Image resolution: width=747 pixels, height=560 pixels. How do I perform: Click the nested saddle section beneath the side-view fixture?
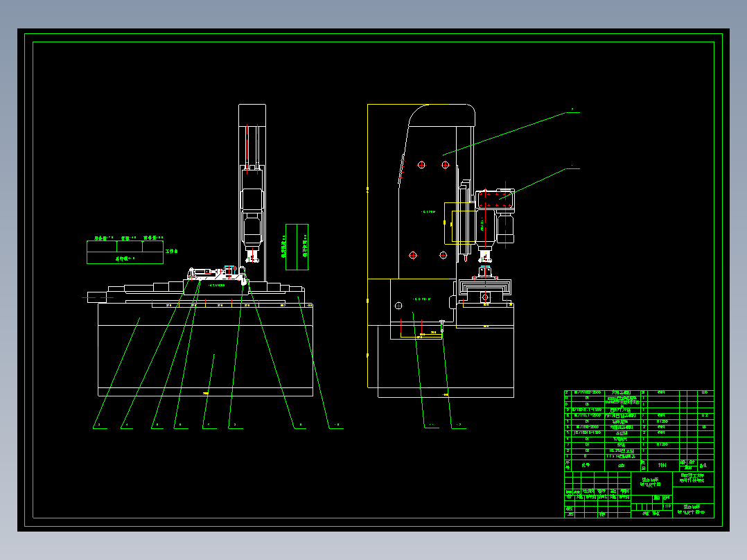click(x=485, y=289)
